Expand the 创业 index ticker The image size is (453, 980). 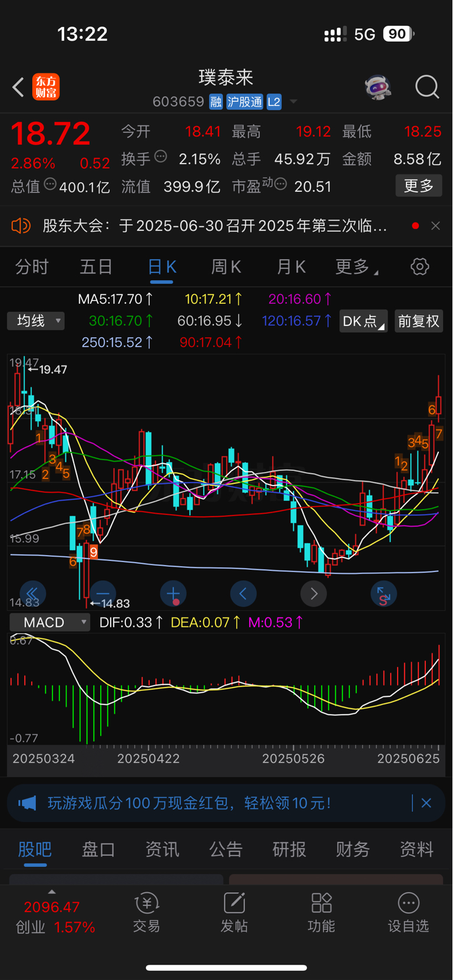point(52,893)
